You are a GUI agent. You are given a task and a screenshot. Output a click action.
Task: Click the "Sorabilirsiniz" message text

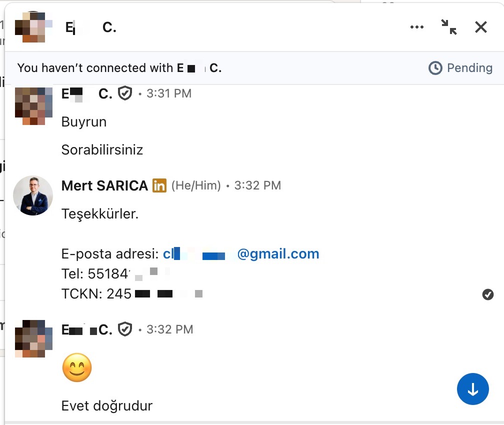pyautogui.click(x=102, y=149)
